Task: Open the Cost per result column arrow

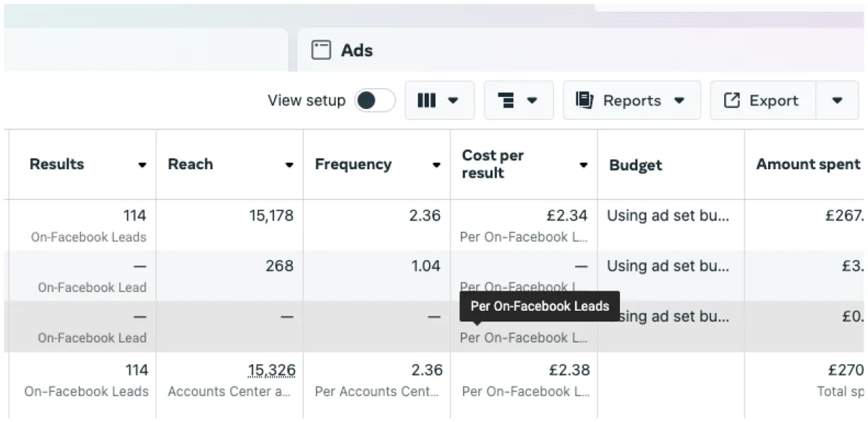Action: 583,165
